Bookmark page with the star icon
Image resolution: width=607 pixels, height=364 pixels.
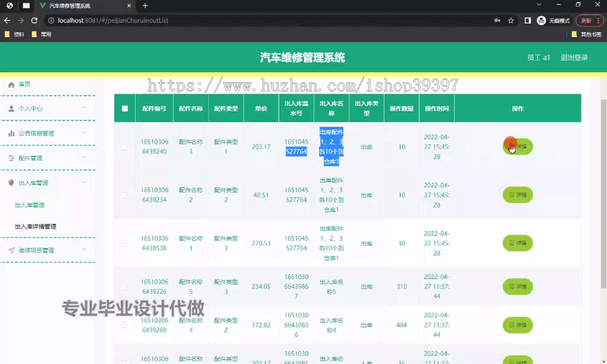click(x=511, y=20)
